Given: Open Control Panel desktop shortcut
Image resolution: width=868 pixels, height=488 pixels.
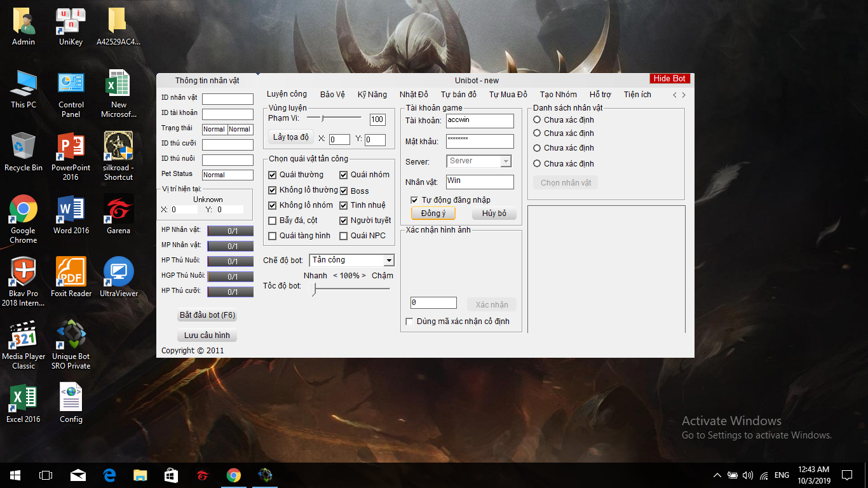Looking at the screenshot, I should click(71, 94).
